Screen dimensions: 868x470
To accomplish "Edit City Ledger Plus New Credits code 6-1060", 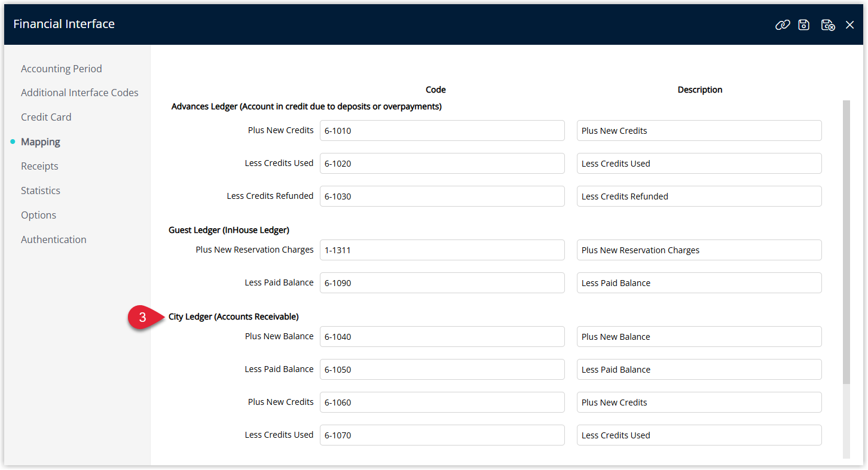I will pyautogui.click(x=442, y=403).
